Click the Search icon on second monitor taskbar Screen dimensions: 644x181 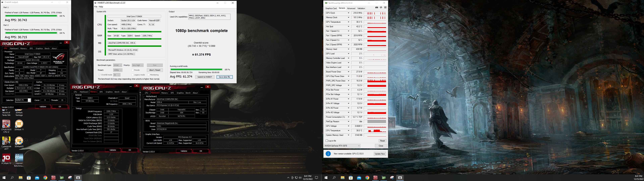334,178
